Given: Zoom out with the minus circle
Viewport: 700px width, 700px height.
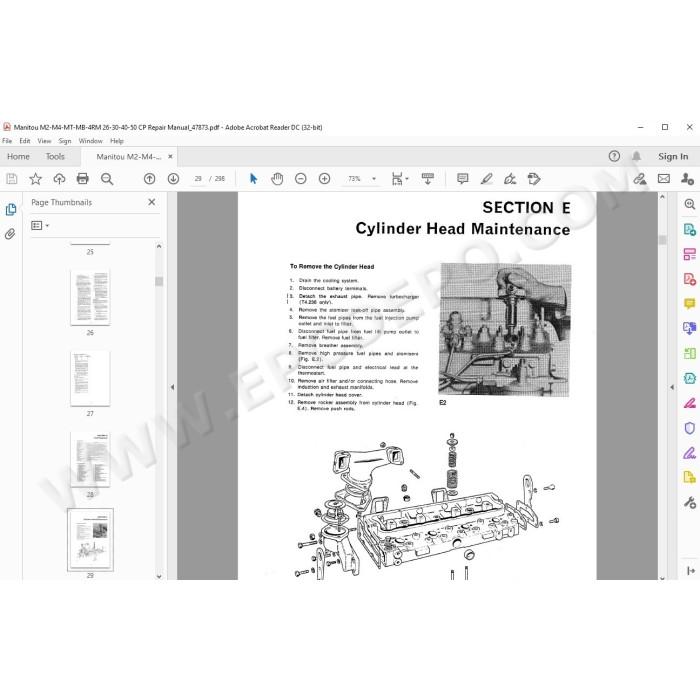Looking at the screenshot, I should [x=301, y=179].
